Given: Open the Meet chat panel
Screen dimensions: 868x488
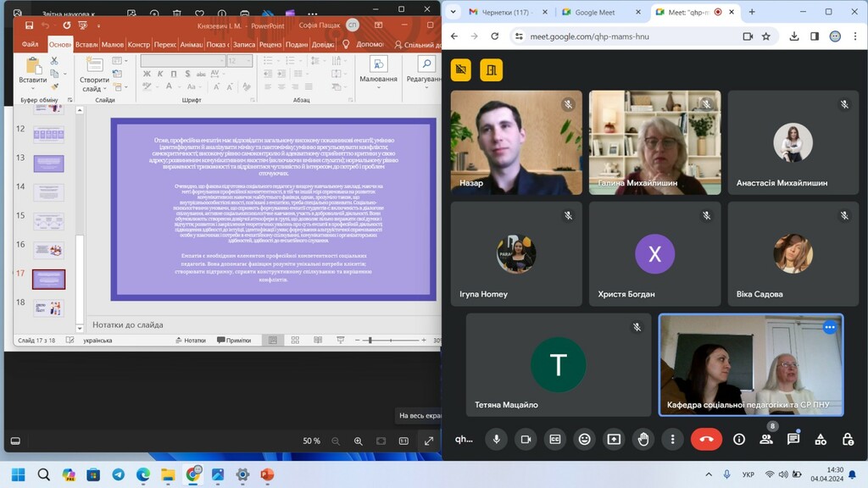Looking at the screenshot, I should pyautogui.click(x=793, y=439).
